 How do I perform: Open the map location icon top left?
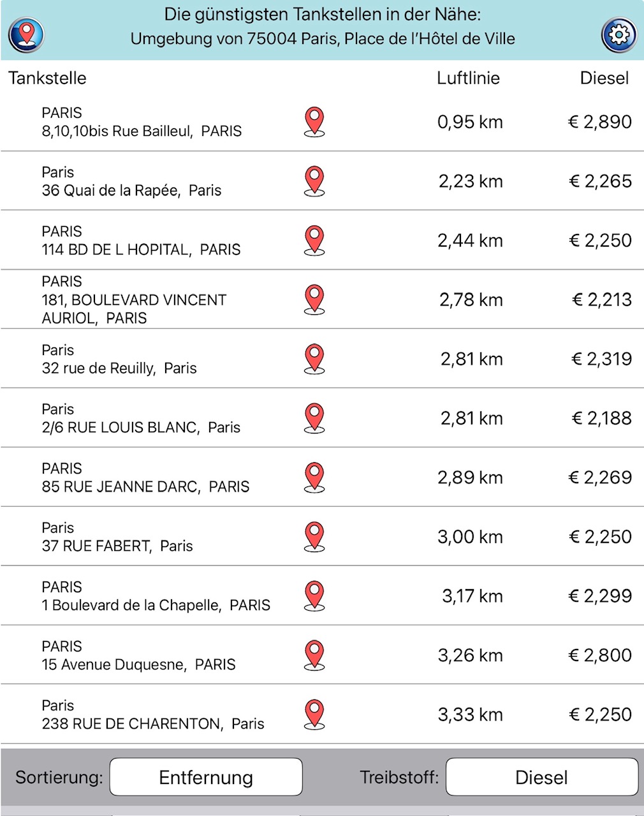pyautogui.click(x=26, y=34)
